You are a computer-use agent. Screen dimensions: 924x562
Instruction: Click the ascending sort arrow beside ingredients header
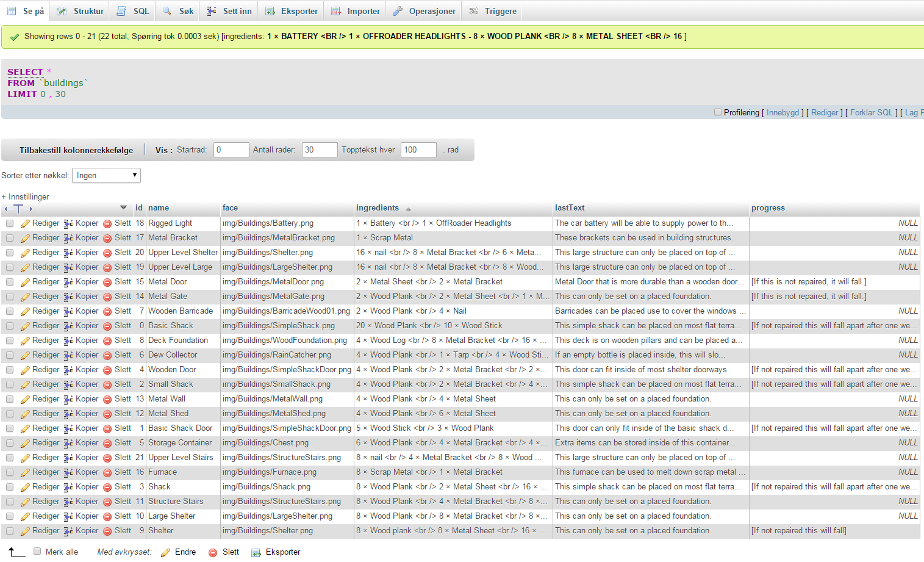pos(408,209)
